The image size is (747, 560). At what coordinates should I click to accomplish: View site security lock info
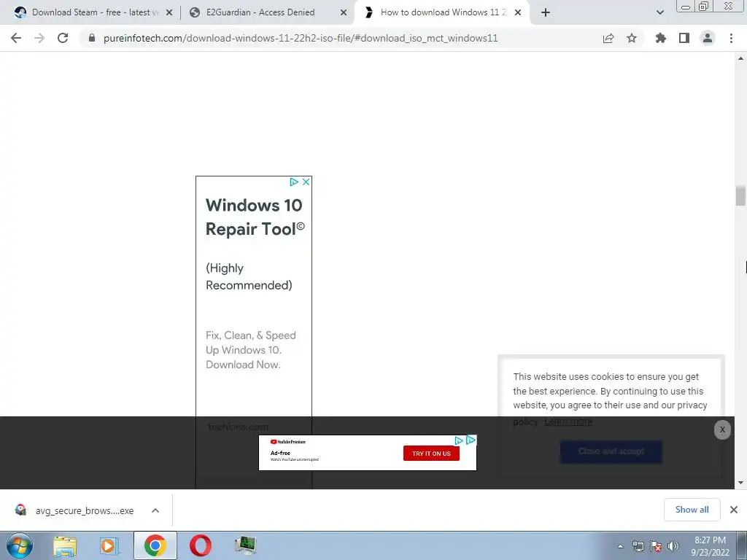coord(92,38)
